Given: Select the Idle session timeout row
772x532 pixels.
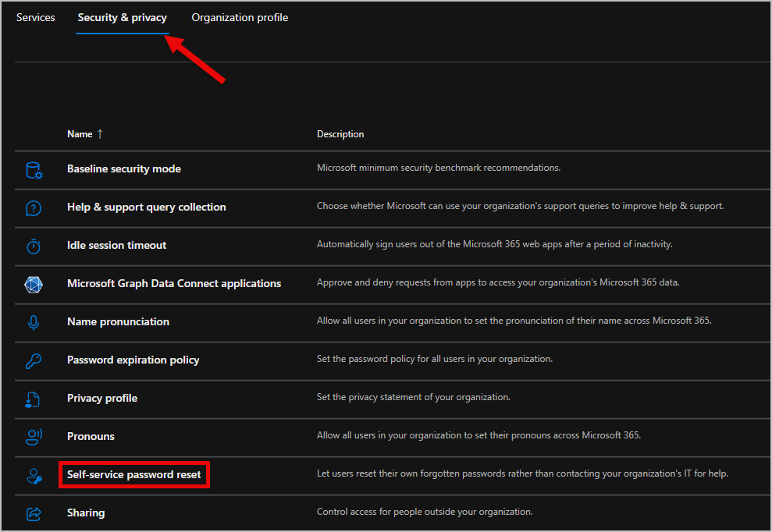Looking at the screenshot, I should 116,245.
